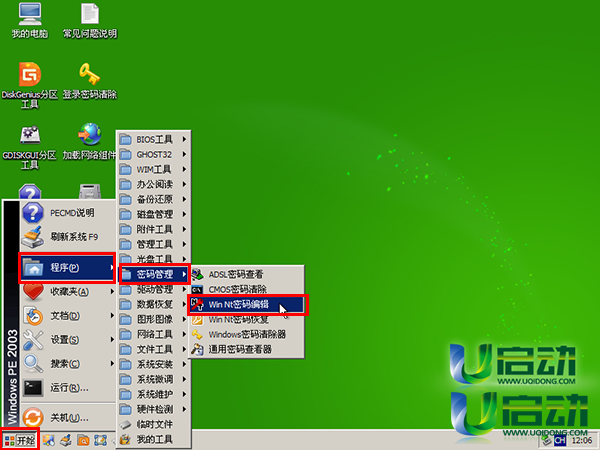Select 关机(U)... in start menu
This screenshot has height=450, width=600.
tap(67, 417)
